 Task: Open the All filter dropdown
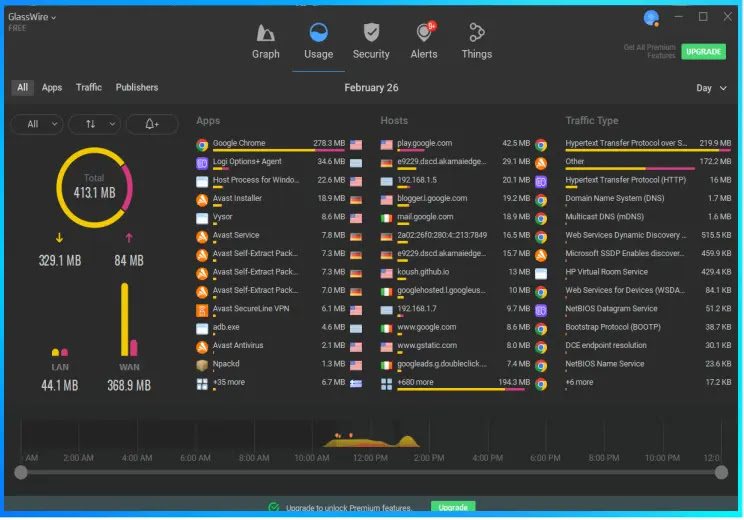(37, 124)
